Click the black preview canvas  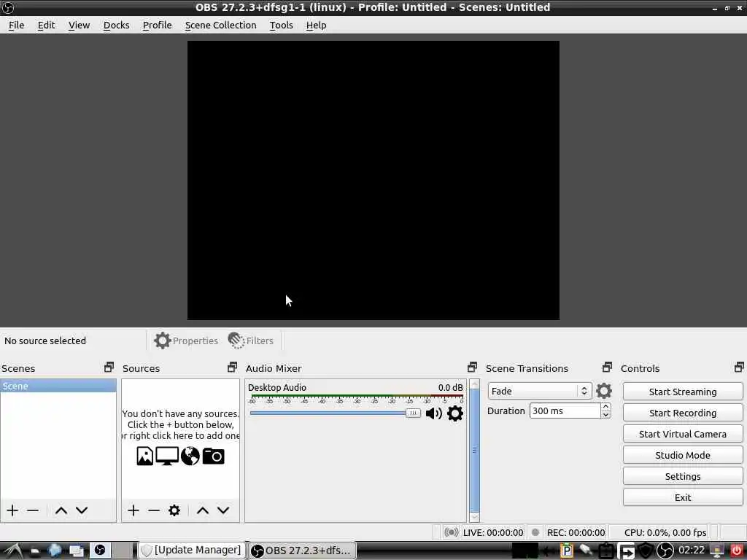pyautogui.click(x=373, y=180)
